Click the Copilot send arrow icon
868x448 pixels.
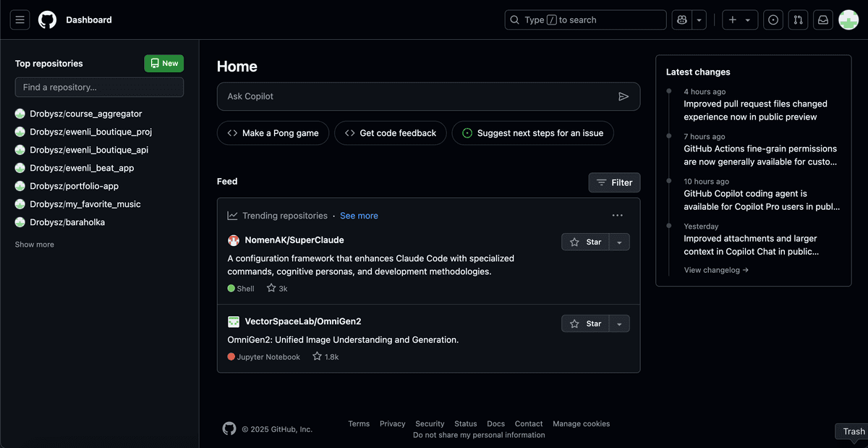tap(624, 96)
